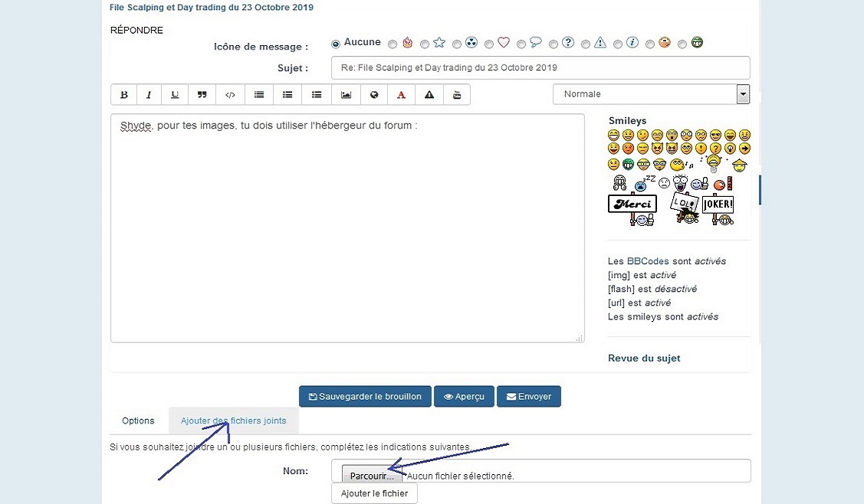Click Sauvegarder le brouillon button
The image size is (864, 504).
(366, 397)
